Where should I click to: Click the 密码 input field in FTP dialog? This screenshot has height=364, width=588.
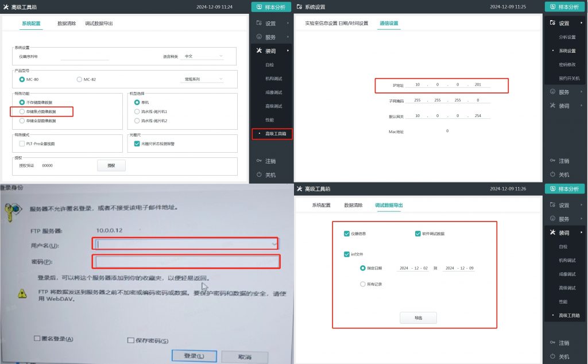[x=185, y=262]
